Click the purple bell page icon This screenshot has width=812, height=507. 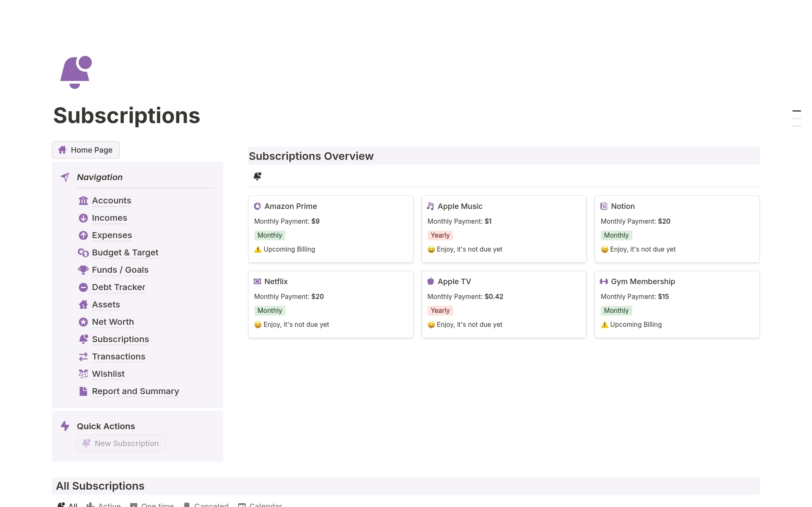(x=76, y=72)
